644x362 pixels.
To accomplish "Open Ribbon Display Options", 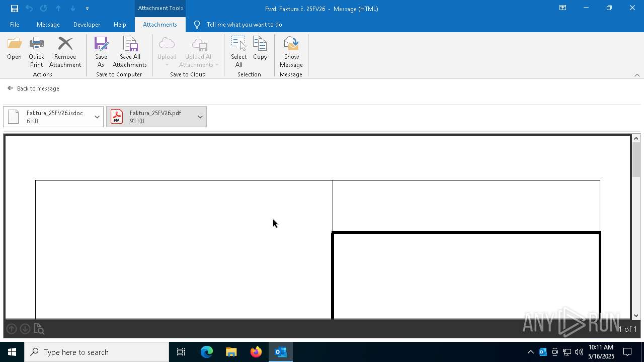I will (x=563, y=8).
